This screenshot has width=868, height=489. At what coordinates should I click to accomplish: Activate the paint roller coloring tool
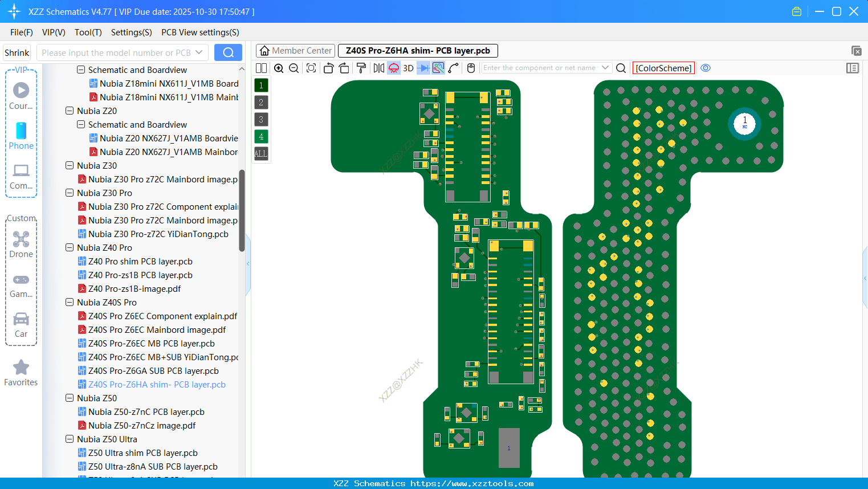tap(361, 68)
